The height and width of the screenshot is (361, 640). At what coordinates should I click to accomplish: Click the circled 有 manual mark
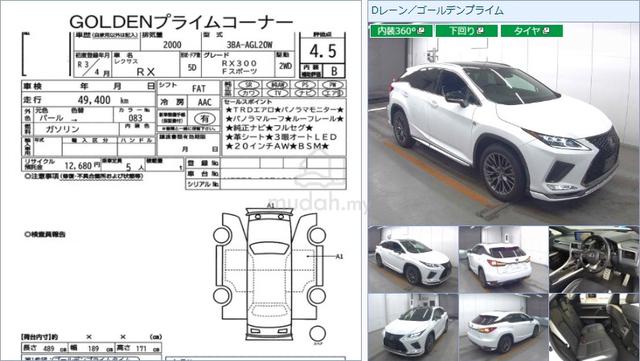coord(204,119)
